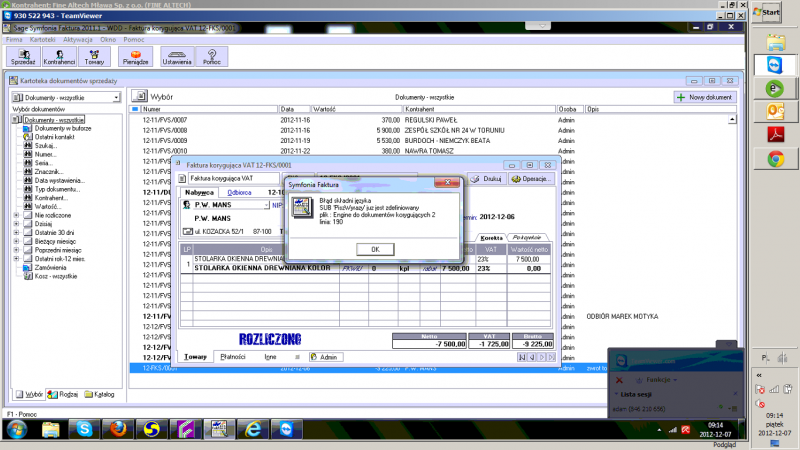The image size is (800, 450).
Task: Open the Towary toolbar module
Action: [x=94, y=57]
